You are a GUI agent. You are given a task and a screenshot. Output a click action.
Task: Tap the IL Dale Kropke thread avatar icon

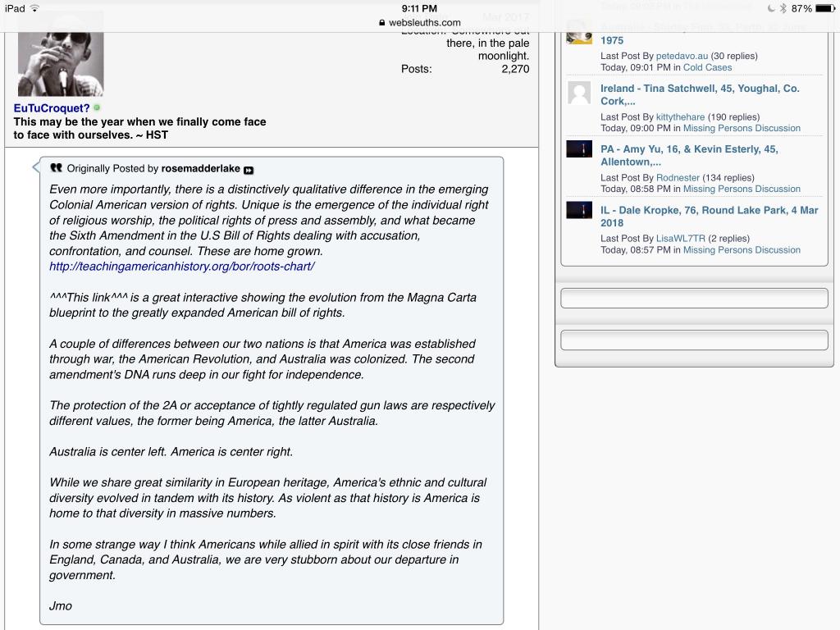point(579,210)
